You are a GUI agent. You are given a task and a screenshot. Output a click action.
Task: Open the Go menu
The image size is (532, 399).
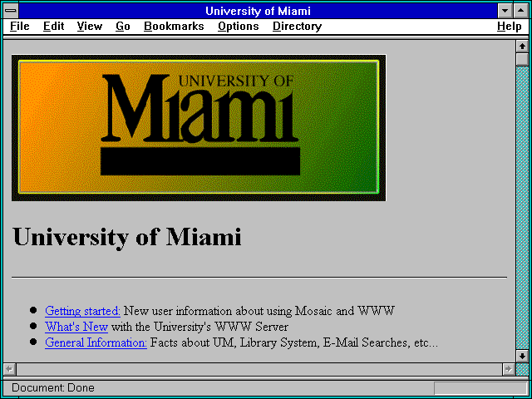click(123, 27)
